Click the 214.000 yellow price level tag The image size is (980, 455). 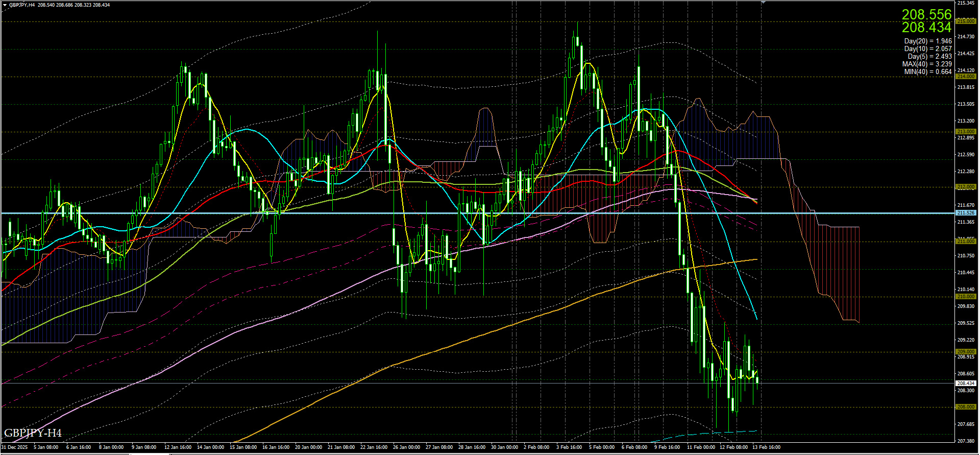click(x=966, y=77)
